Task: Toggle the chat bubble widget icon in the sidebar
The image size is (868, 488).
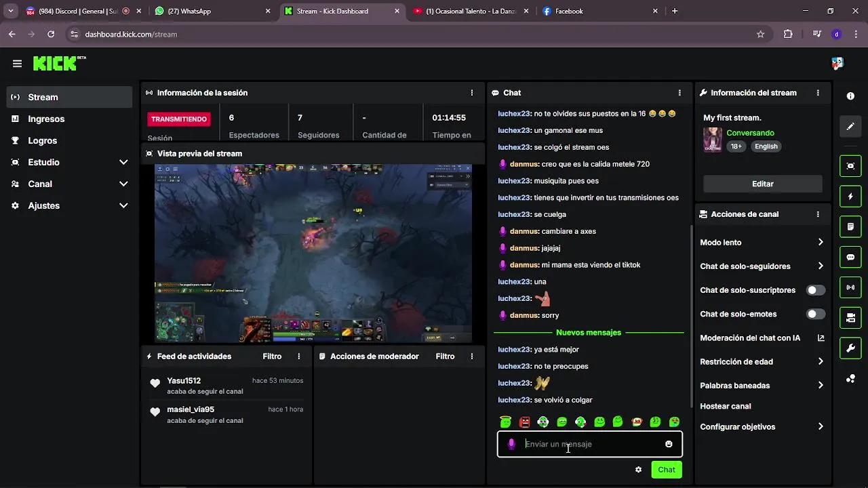Action: point(850,258)
